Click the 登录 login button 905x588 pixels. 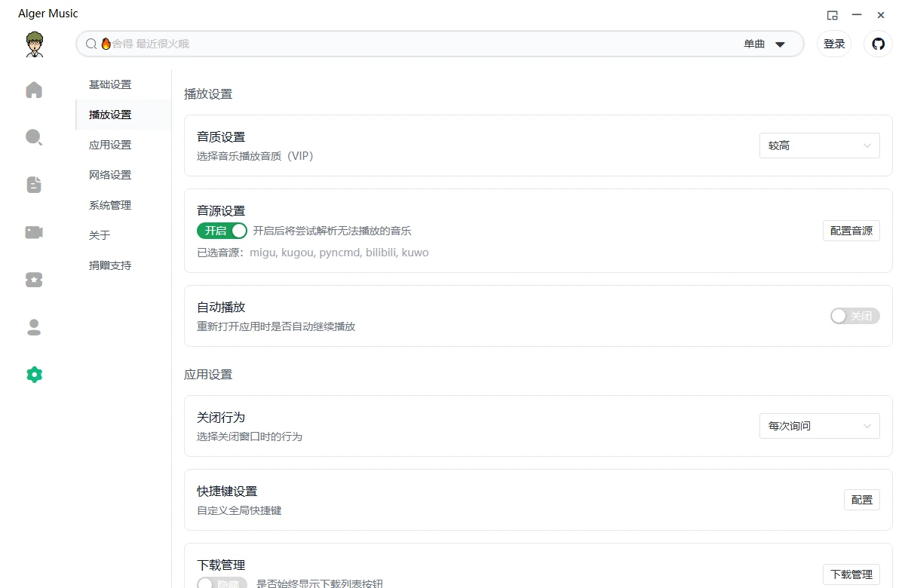(x=834, y=44)
